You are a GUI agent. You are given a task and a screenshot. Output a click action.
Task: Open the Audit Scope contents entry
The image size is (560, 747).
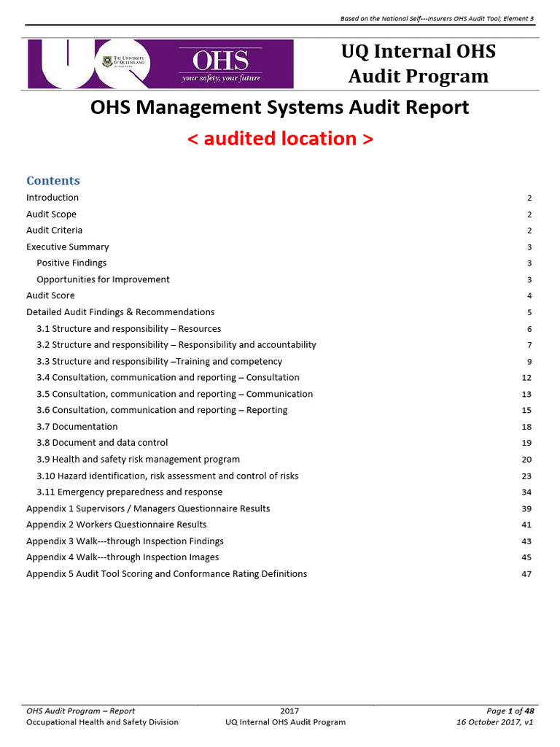(52, 214)
